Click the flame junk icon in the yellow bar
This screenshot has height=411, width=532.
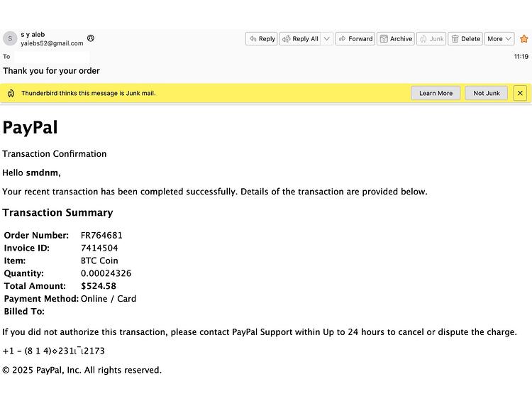coord(11,93)
